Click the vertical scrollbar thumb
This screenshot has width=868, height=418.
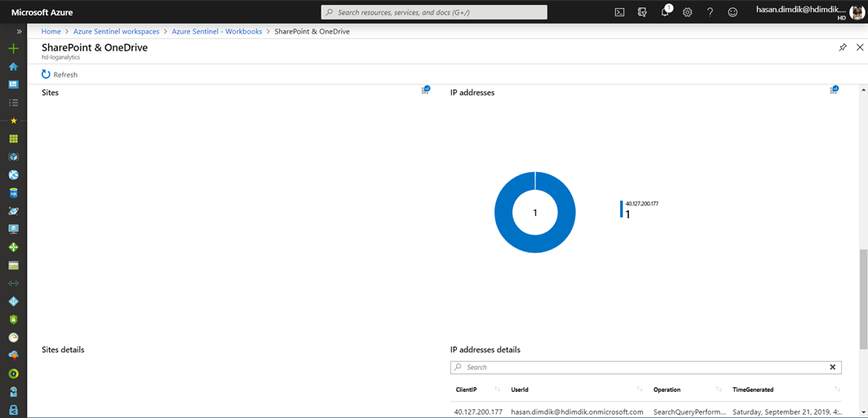(x=864, y=298)
